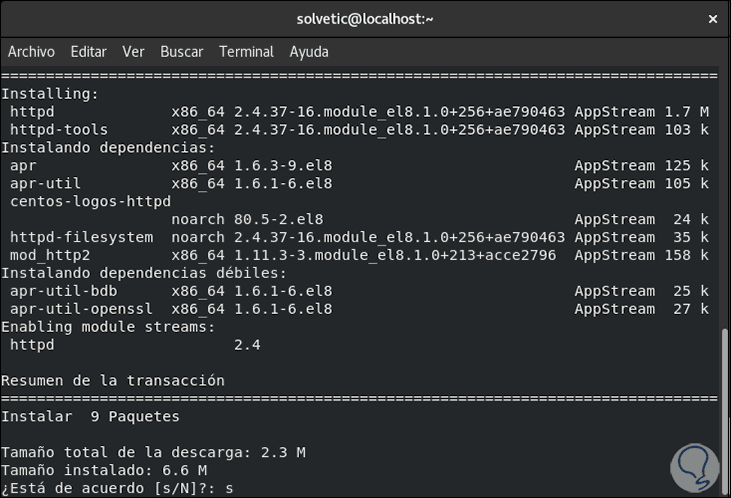The width and height of the screenshot is (731, 498).
Task: Open the Archivo menu
Action: [x=31, y=52]
